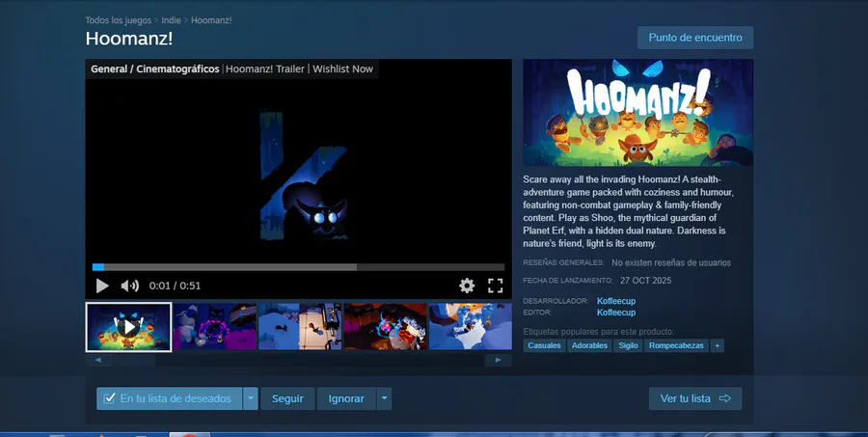
Task: Click the Seguir button
Action: [x=287, y=398]
